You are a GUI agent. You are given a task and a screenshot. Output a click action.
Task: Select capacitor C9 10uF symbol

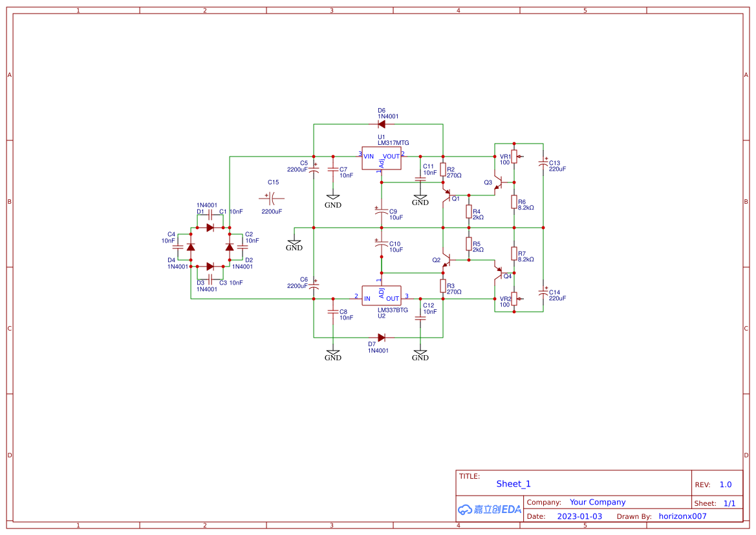382,212
